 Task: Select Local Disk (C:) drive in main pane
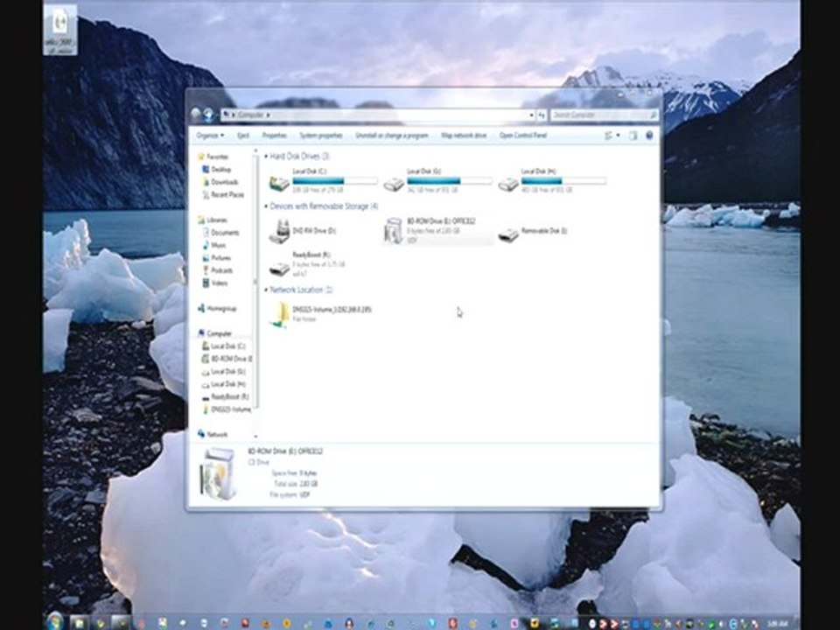pos(323,180)
